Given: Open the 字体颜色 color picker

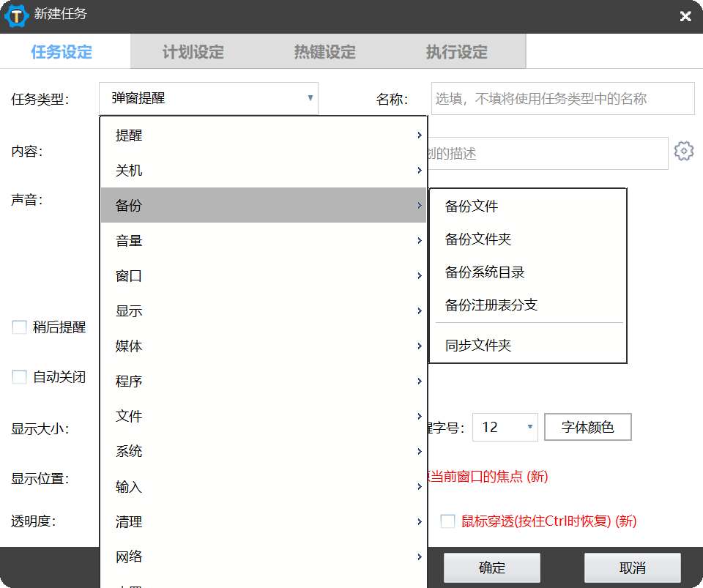Looking at the screenshot, I should (587, 427).
